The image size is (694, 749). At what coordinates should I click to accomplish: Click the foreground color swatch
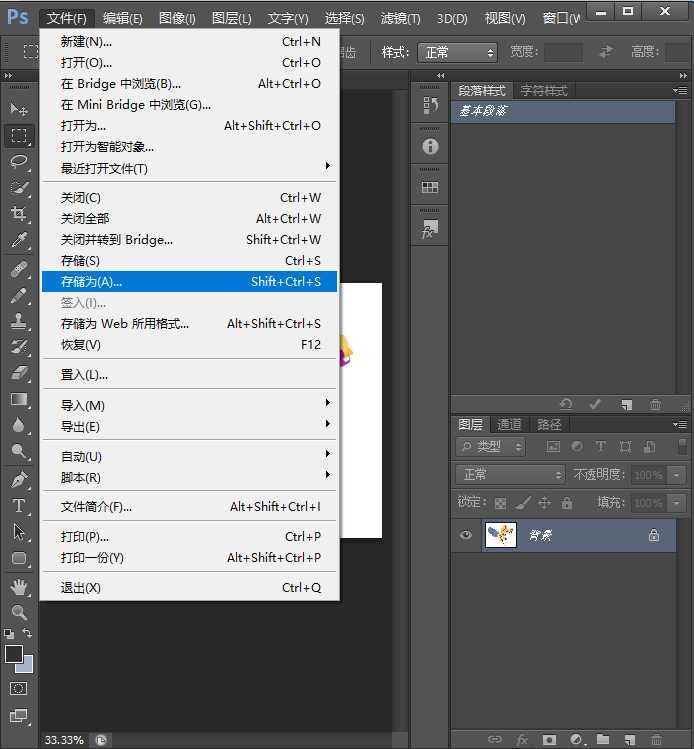pyautogui.click(x=14, y=654)
